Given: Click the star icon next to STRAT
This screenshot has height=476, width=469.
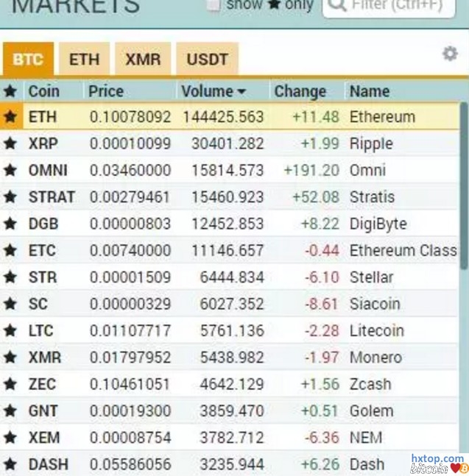Looking at the screenshot, I should pos(10,197).
